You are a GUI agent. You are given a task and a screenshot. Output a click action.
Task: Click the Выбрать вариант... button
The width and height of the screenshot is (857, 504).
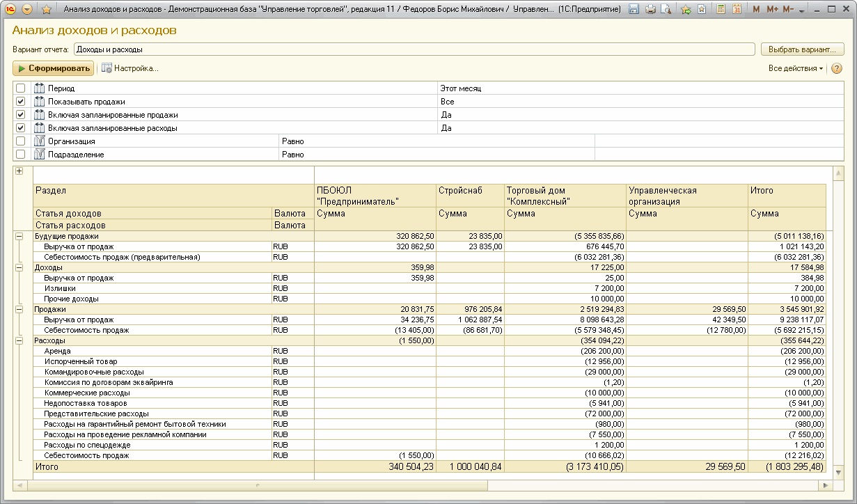coord(803,49)
